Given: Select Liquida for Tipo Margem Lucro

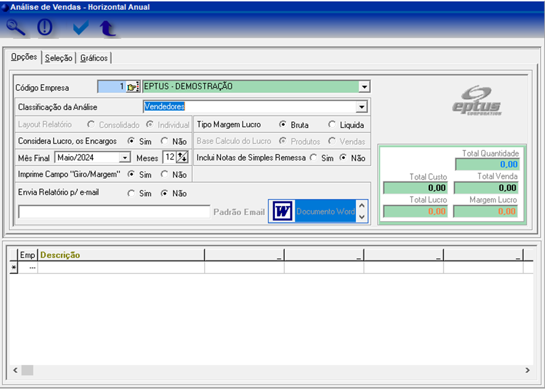Looking at the screenshot, I should coord(332,125).
